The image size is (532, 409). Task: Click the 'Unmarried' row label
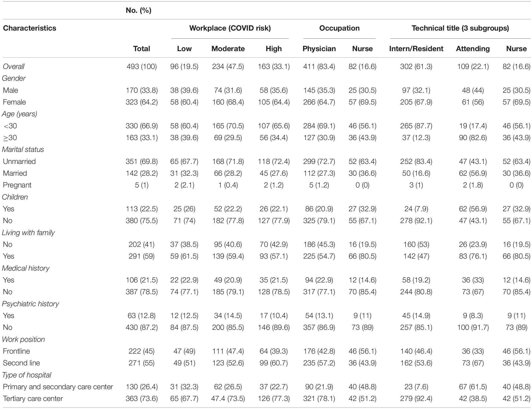19,161
